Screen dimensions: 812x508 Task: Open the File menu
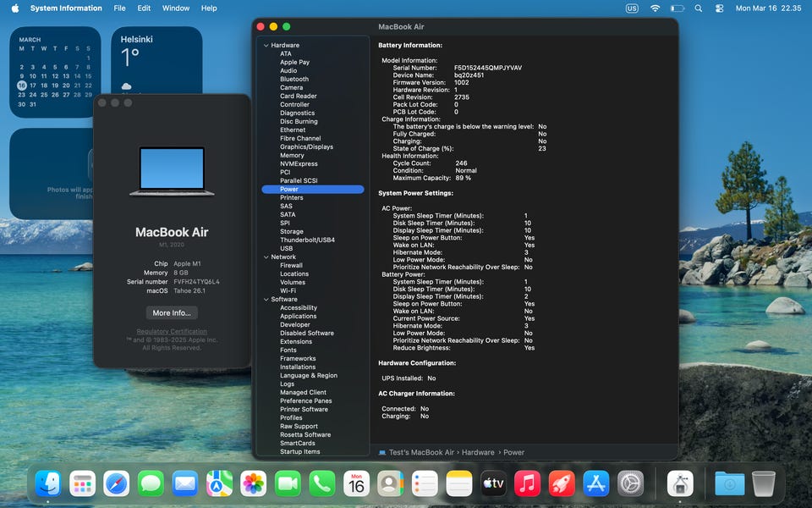tap(119, 8)
